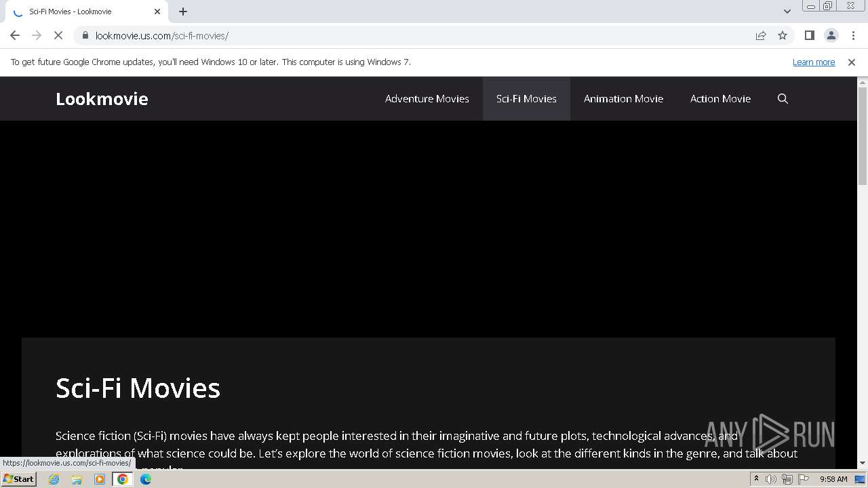868x488 pixels.
Task: Click the Sci-Fi Movies page heading
Action: coord(138,388)
